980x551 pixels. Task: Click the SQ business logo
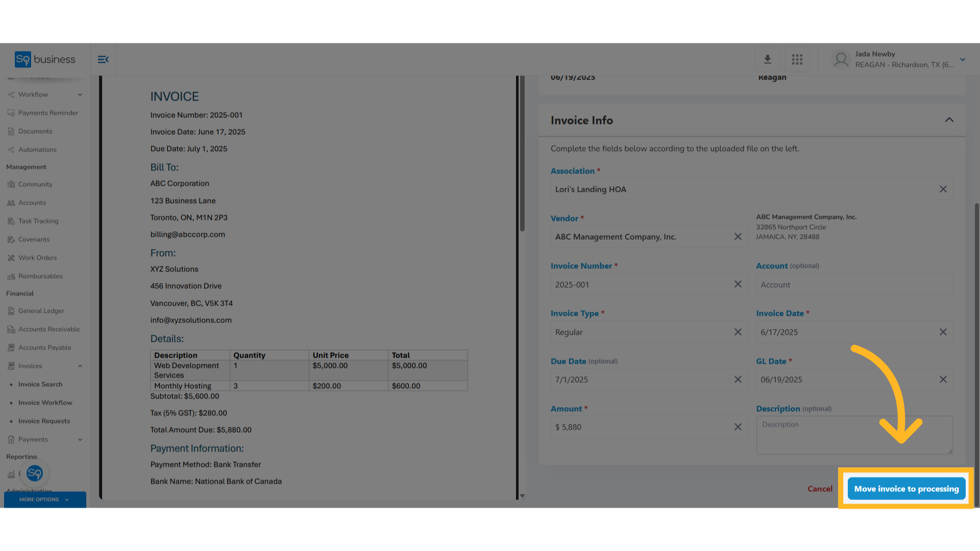45,59
